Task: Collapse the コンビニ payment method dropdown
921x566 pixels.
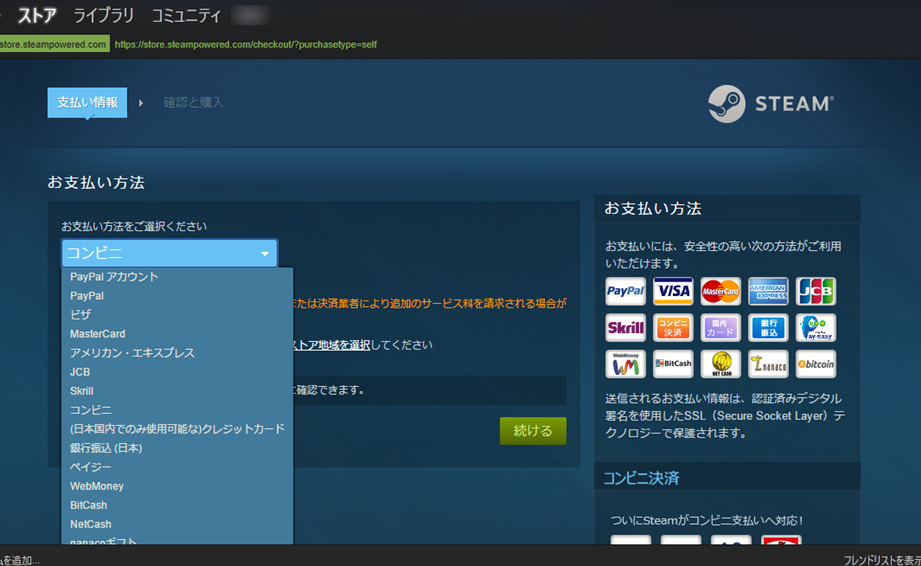Action: (169, 254)
